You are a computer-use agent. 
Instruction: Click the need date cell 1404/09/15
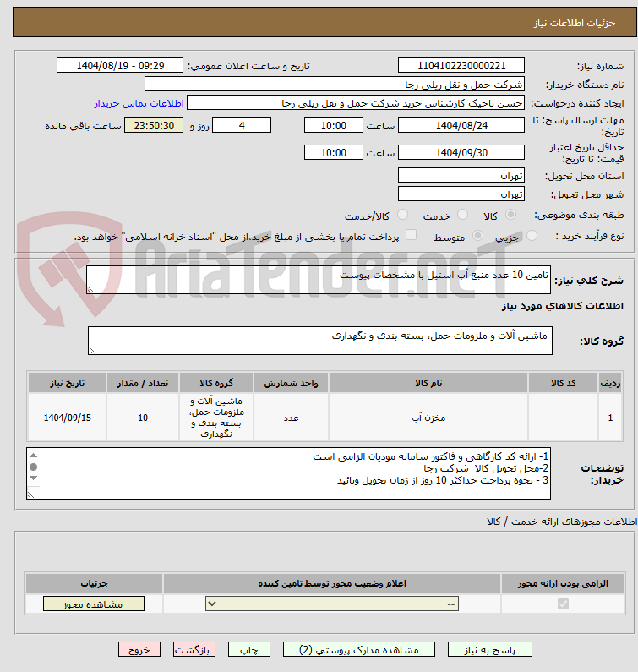click(68, 418)
